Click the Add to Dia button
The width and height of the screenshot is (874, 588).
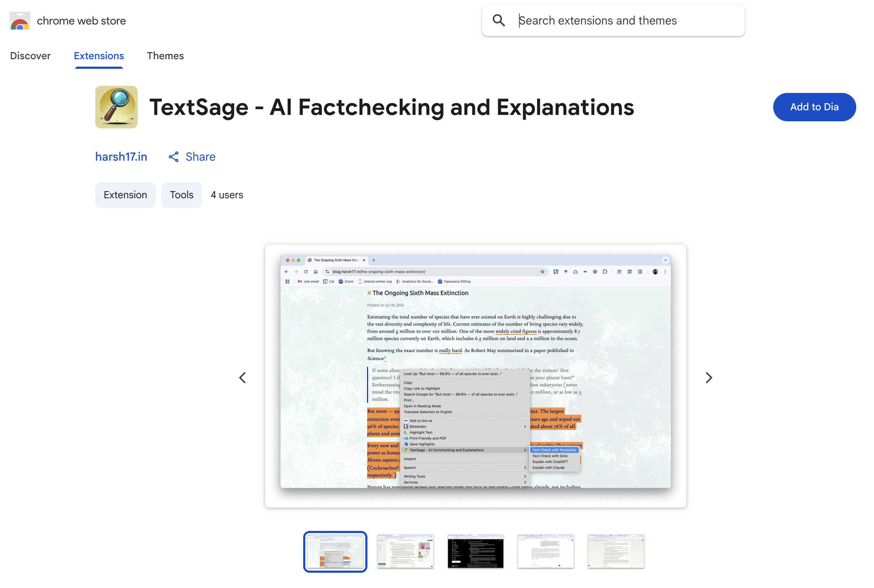[814, 107]
